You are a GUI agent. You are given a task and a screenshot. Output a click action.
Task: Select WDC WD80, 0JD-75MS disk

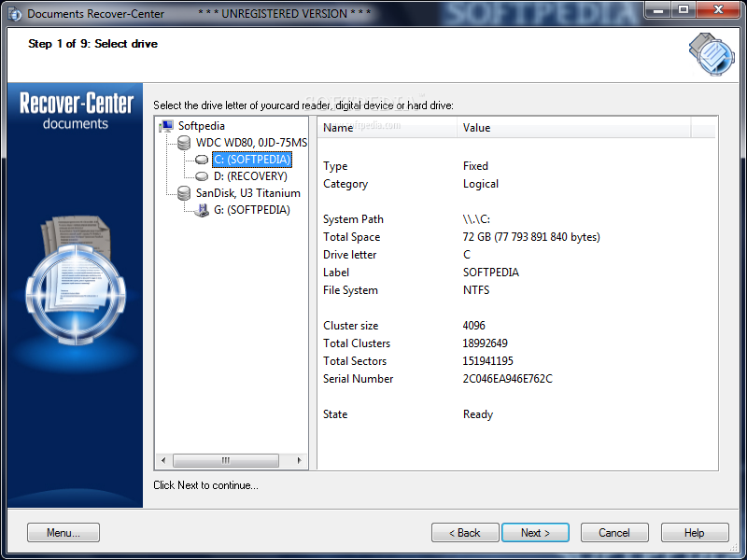[251, 143]
